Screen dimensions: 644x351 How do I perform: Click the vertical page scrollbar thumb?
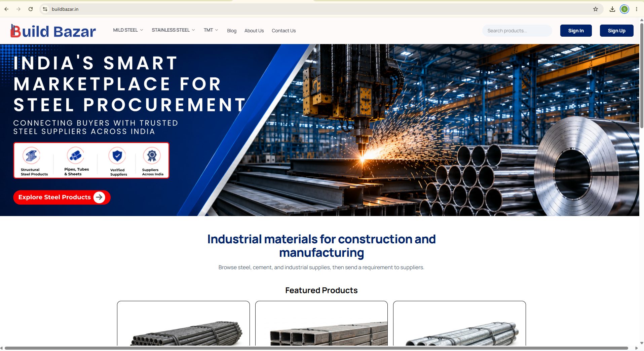point(642,76)
